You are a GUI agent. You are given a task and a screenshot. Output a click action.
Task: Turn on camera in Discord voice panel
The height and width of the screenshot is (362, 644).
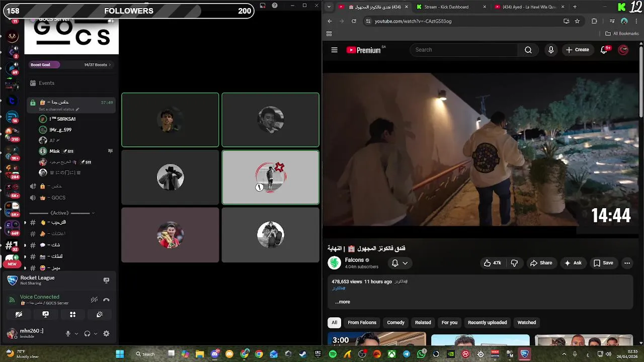click(x=19, y=314)
